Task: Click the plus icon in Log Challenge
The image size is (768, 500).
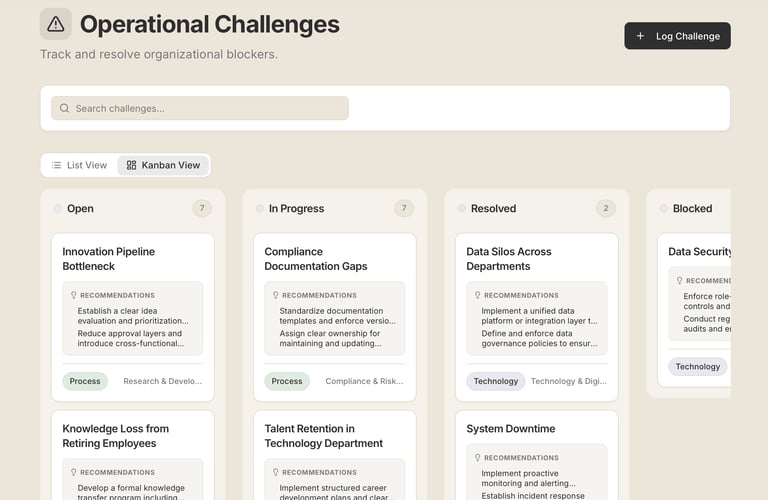Action: 641,36
